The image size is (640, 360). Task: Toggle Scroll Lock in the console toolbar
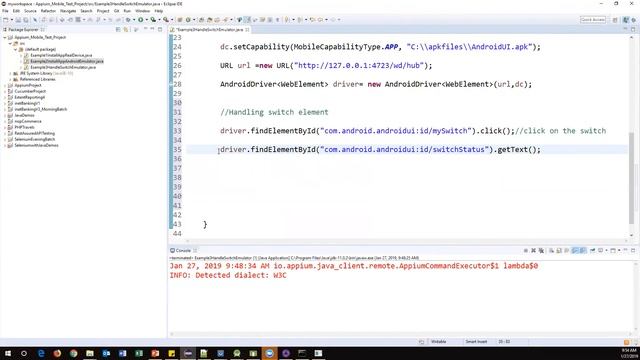pos(559,251)
